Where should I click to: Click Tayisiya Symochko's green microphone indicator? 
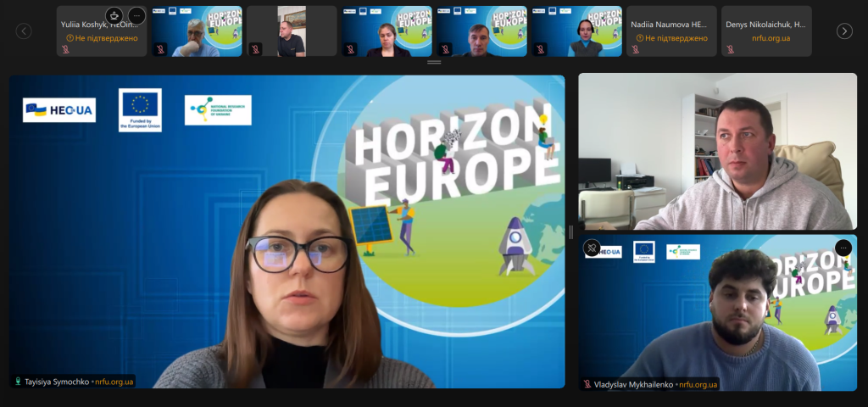[x=17, y=382]
